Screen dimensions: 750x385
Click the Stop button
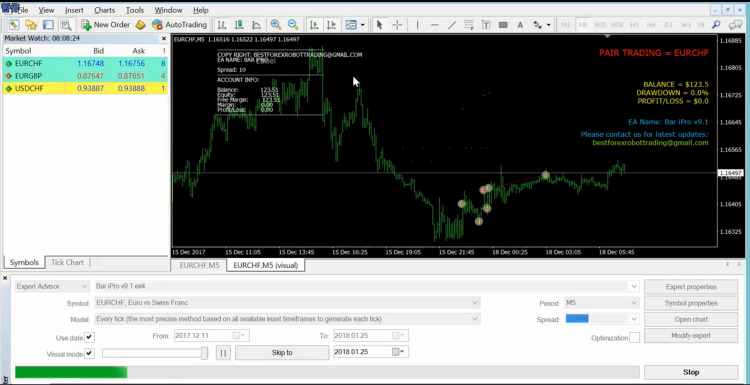[x=691, y=372]
